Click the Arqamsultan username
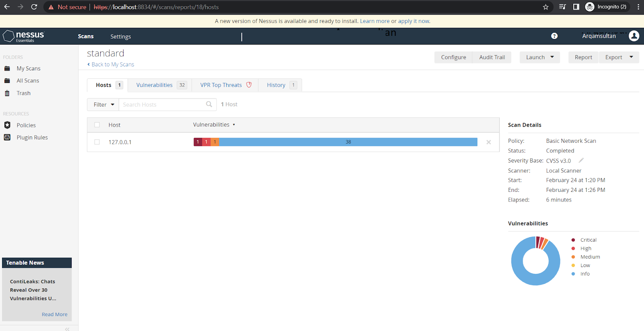This screenshot has height=331, width=644. coord(599,36)
